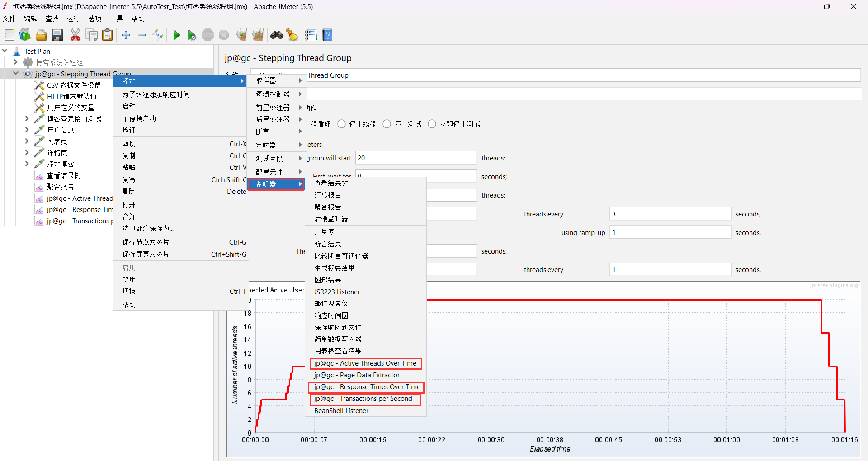868x461 pixels.
Task: Click Start no pauses icon
Action: (192, 35)
